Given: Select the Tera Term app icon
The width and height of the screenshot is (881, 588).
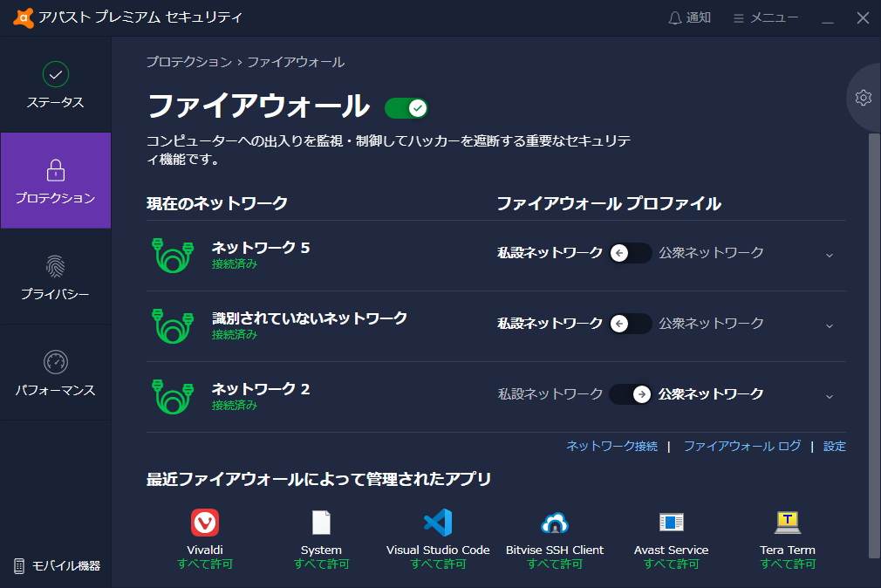Looking at the screenshot, I should (788, 523).
